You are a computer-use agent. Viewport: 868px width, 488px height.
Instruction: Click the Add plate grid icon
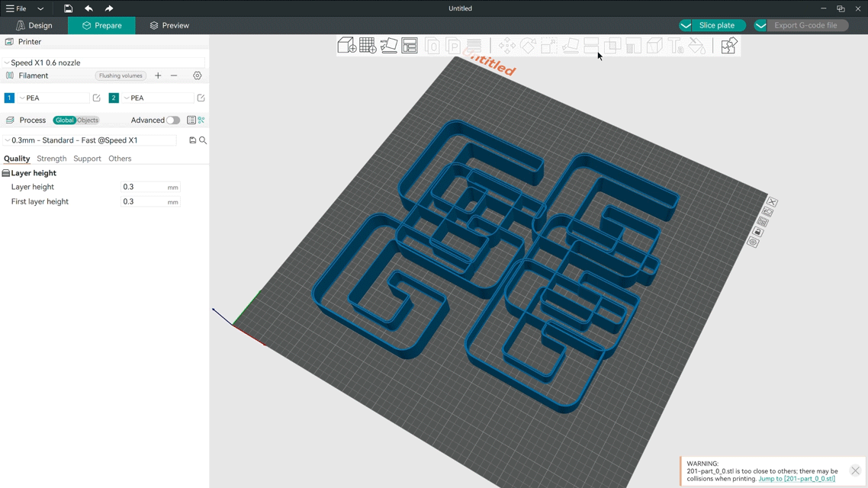tap(368, 46)
